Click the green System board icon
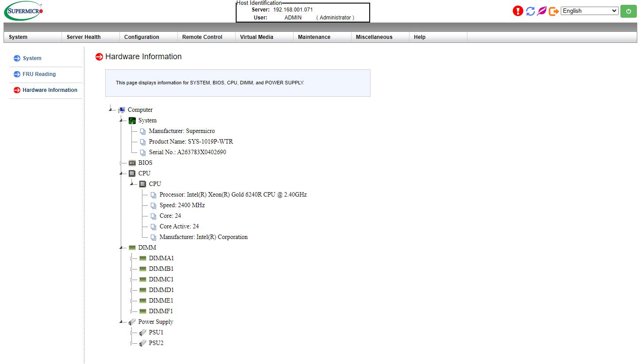 (132, 120)
